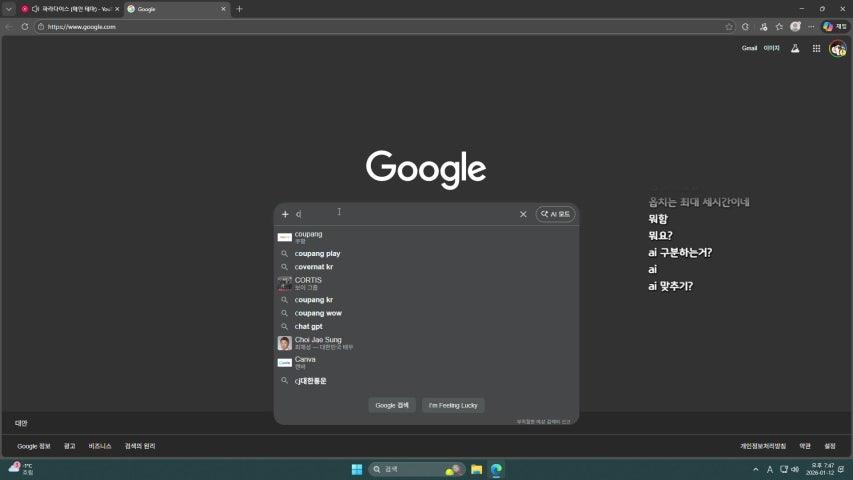This screenshot has width=853, height=480.
Task: Choose the coupang play suggestion
Action: tap(426, 254)
